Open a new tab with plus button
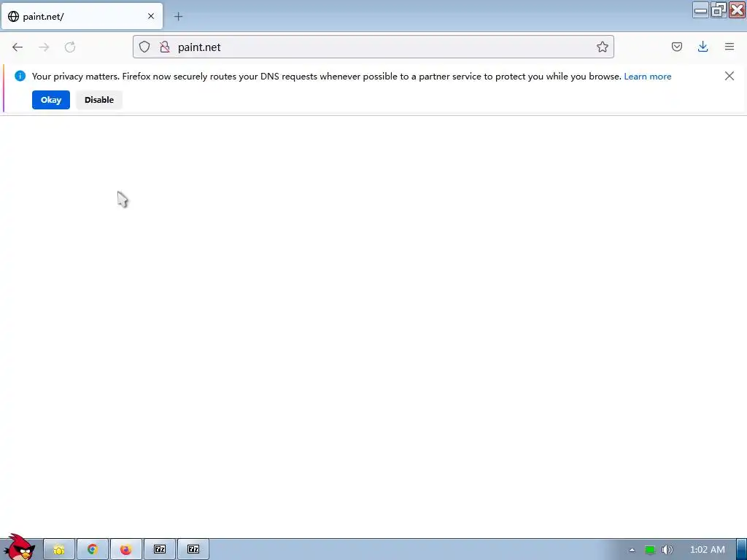Viewport: 747px width, 560px height. [x=178, y=17]
